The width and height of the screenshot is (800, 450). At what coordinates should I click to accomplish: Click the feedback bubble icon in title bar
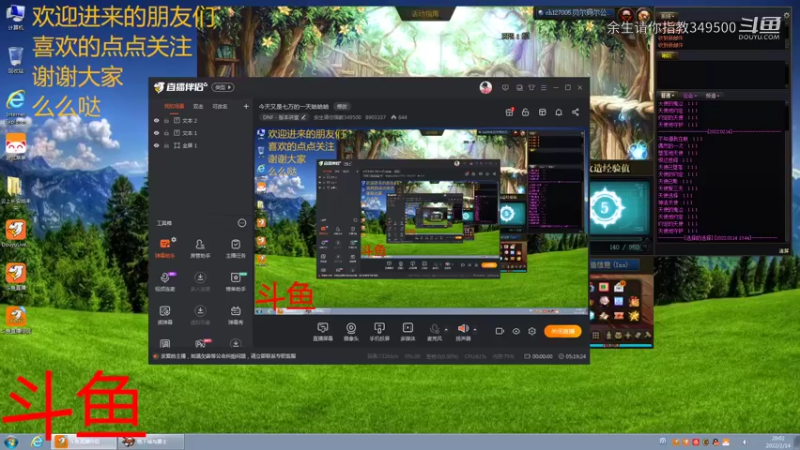(x=505, y=88)
